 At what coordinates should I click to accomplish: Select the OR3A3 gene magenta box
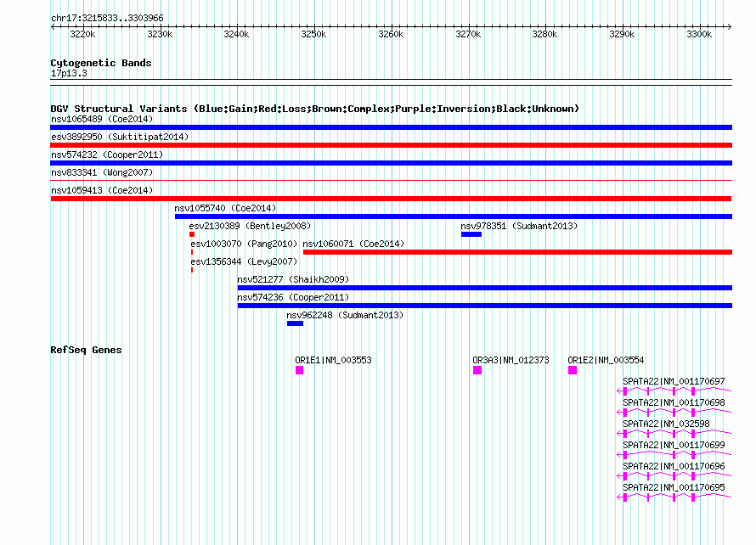[477, 370]
